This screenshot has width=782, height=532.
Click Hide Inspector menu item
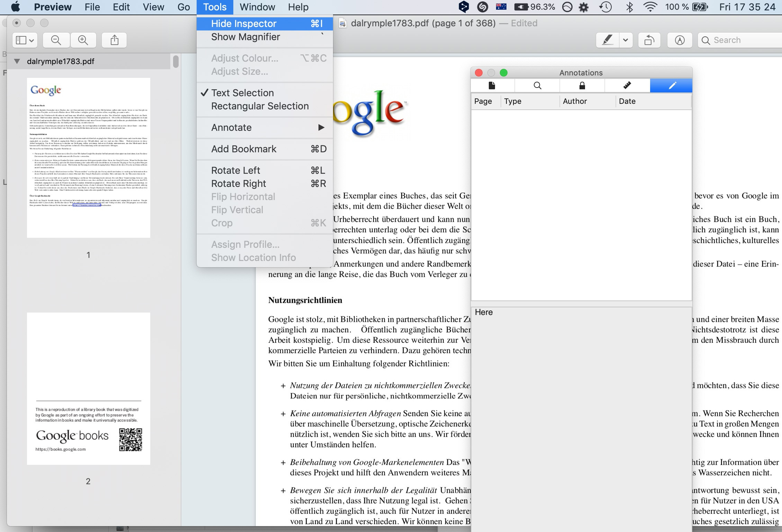[244, 24]
